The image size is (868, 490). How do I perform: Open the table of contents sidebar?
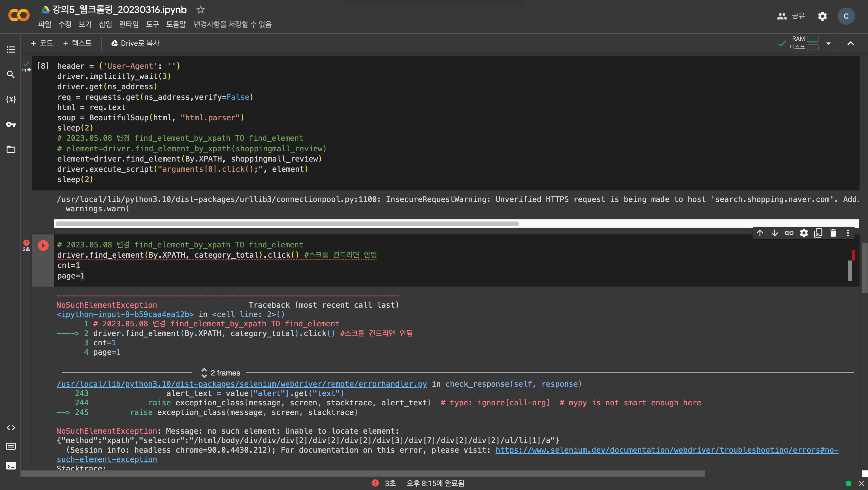11,49
